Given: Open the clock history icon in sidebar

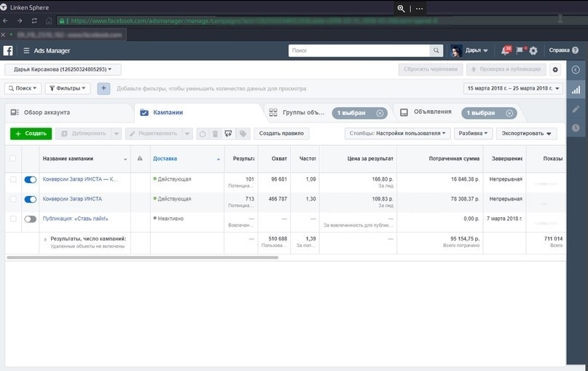Looking at the screenshot, I should [576, 128].
